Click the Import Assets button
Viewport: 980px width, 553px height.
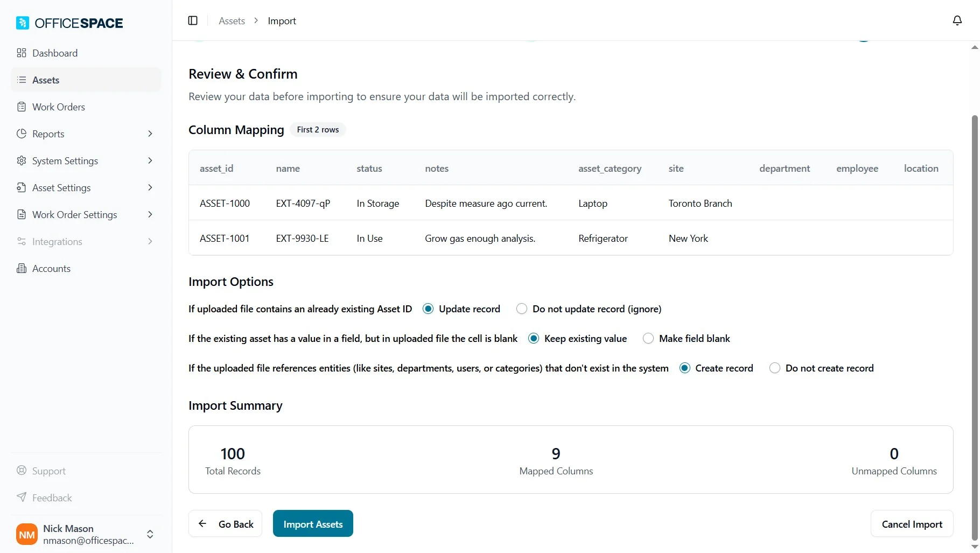pyautogui.click(x=313, y=523)
